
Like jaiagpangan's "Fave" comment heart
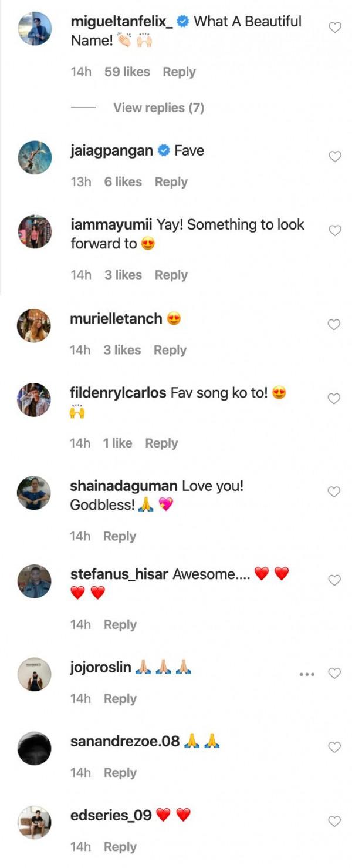[334, 156]
